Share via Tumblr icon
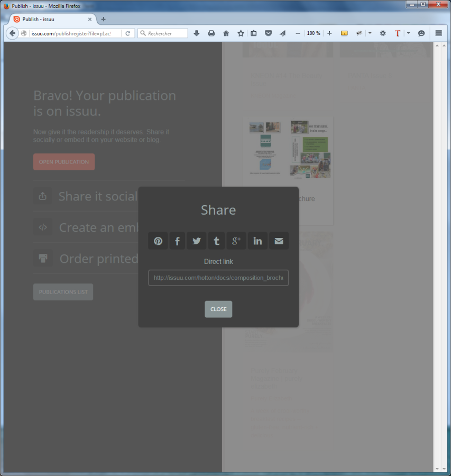This screenshot has height=476, width=451. pyautogui.click(x=216, y=241)
